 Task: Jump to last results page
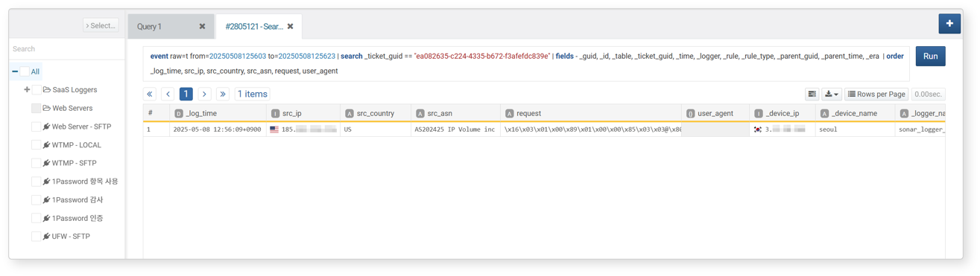(x=223, y=94)
